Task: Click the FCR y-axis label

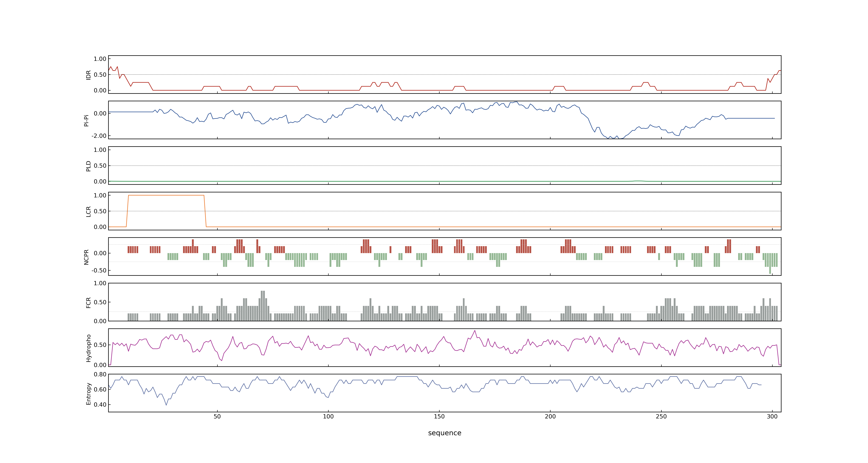Action: [88, 302]
